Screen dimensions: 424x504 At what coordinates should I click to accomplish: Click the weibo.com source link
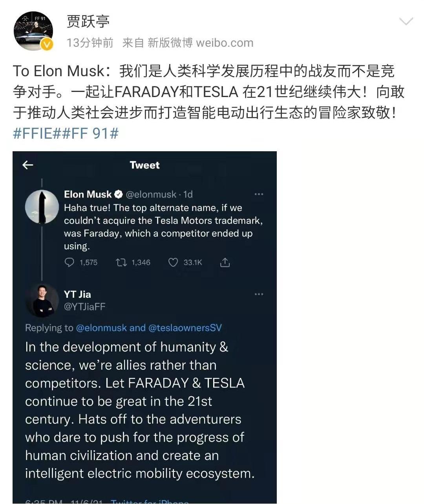pyautogui.click(x=226, y=42)
